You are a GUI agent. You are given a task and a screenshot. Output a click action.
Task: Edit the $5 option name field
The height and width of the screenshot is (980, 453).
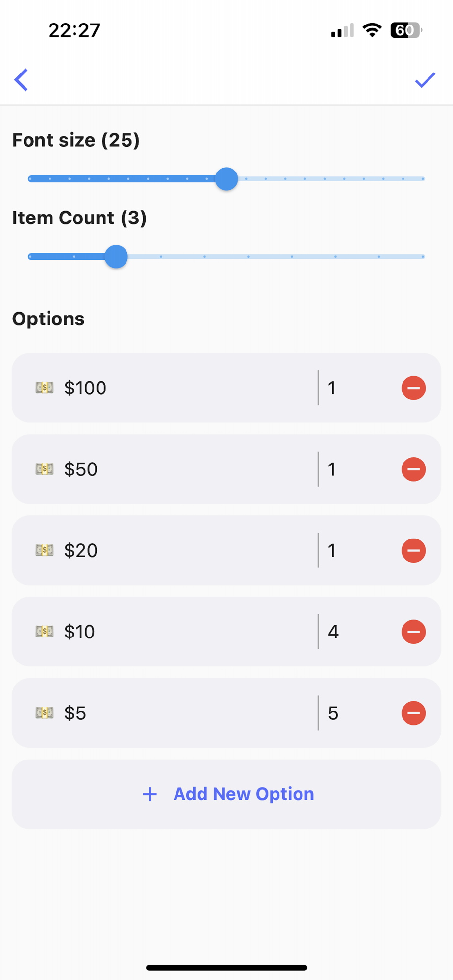(186, 713)
